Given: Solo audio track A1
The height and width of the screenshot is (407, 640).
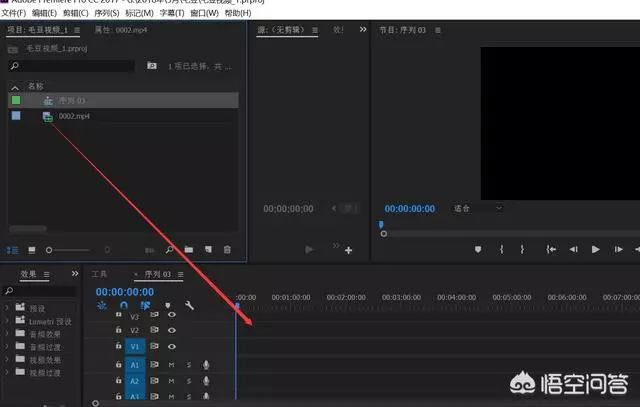Looking at the screenshot, I should click(x=189, y=365).
